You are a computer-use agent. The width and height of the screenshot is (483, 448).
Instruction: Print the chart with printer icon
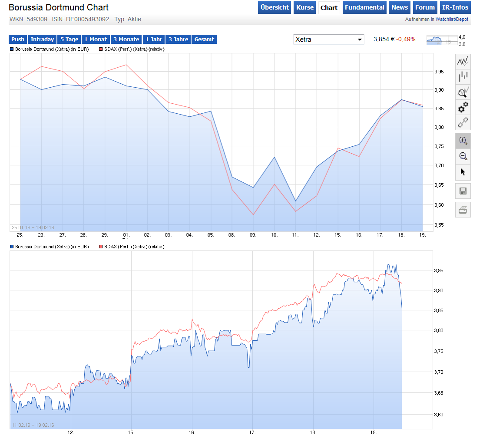pyautogui.click(x=463, y=210)
